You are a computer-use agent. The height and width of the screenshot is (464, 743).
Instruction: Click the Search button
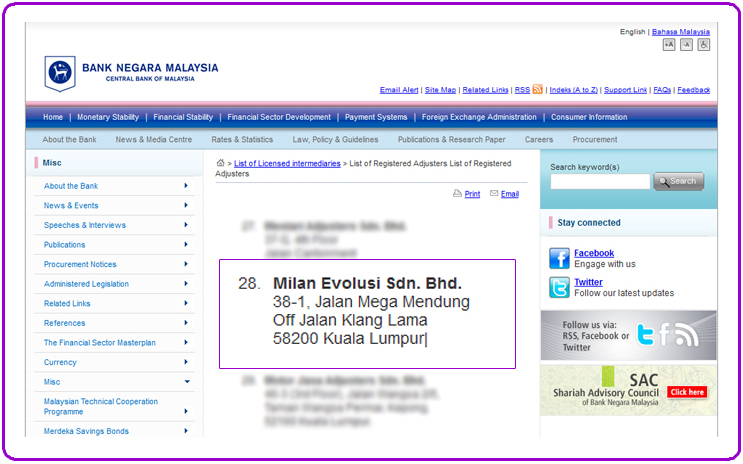(679, 181)
